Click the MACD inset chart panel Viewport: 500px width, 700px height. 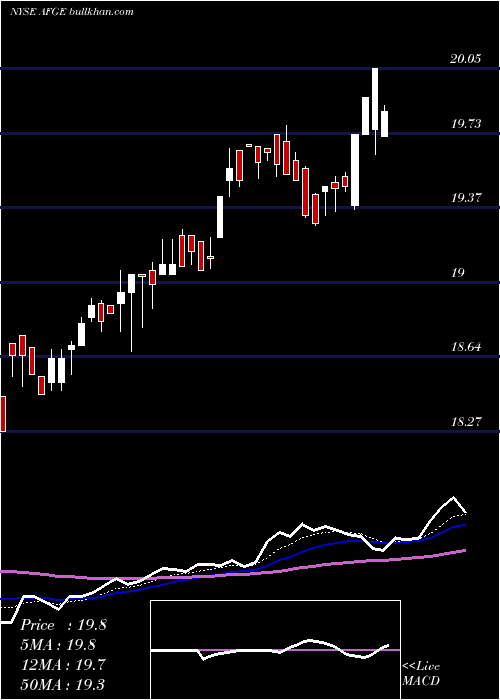(x=275, y=650)
